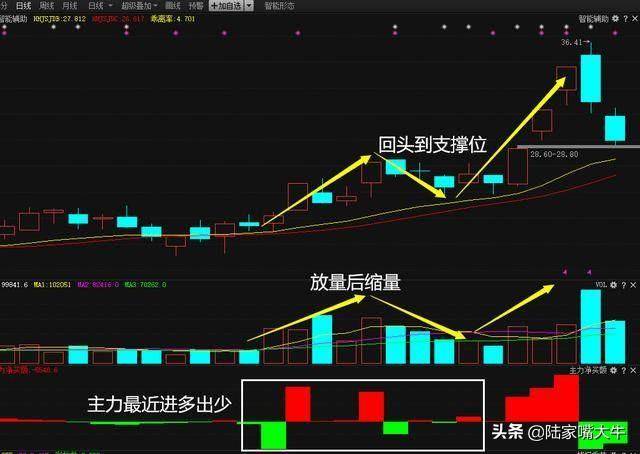640x454 pixels.
Task: Expand the arrow beside 加自选 button
Action: coord(249,6)
